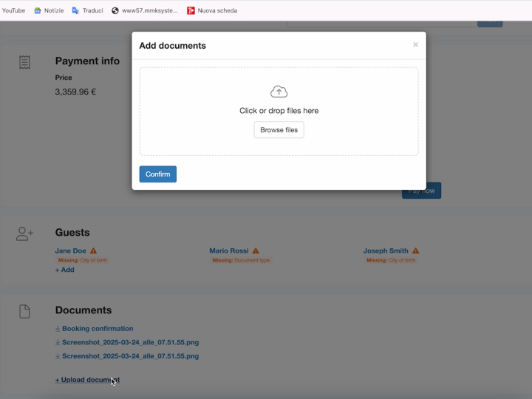Screen dimensions: 532x399
Task: Open Jane Doe guest details
Action: click(x=70, y=251)
